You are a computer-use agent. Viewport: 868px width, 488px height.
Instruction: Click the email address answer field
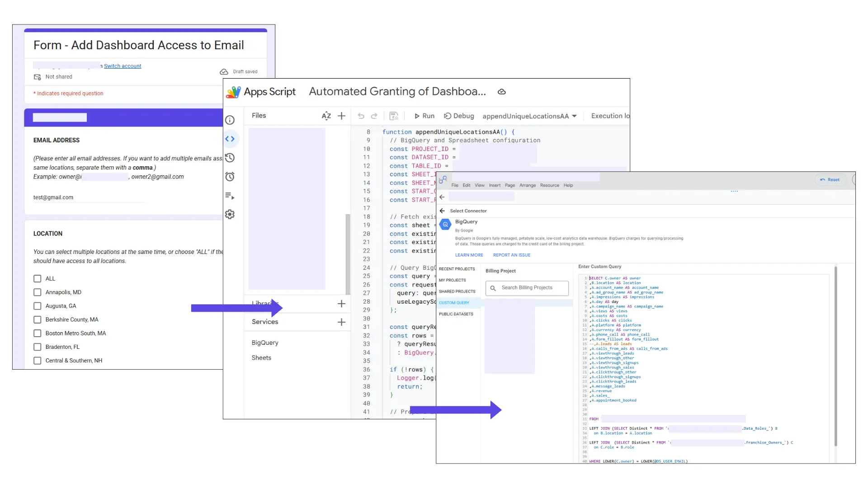tap(90, 197)
